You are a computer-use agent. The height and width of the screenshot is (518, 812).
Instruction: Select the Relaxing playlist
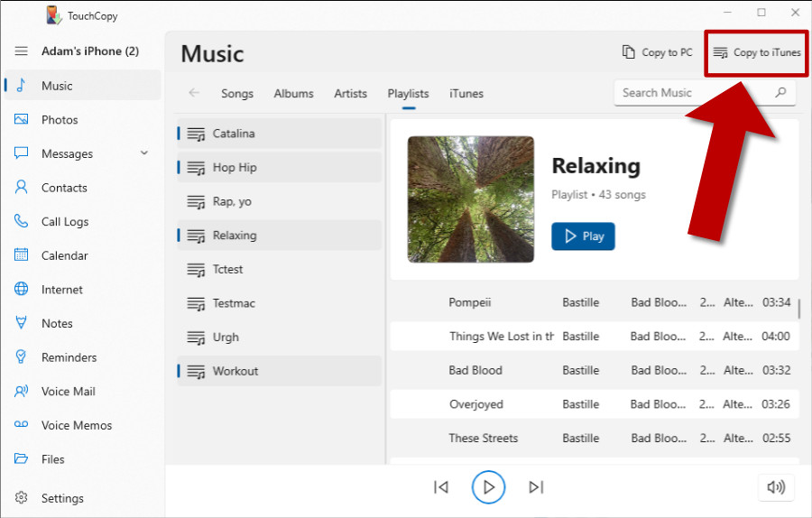tap(279, 236)
